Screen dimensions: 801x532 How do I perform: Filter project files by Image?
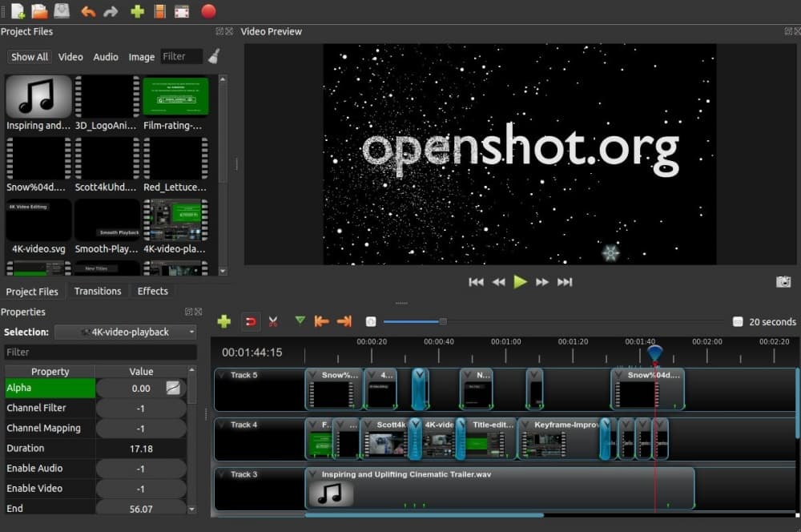point(142,57)
